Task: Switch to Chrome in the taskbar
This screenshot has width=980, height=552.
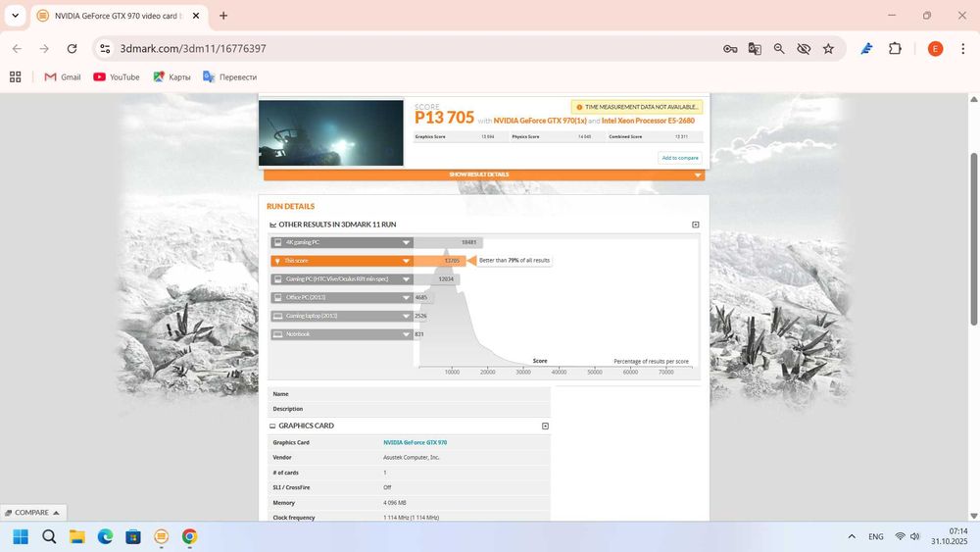Action: [x=189, y=536]
